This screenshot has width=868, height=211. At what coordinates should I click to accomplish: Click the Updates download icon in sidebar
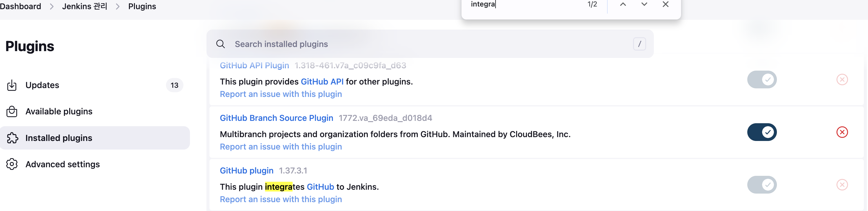click(x=12, y=85)
